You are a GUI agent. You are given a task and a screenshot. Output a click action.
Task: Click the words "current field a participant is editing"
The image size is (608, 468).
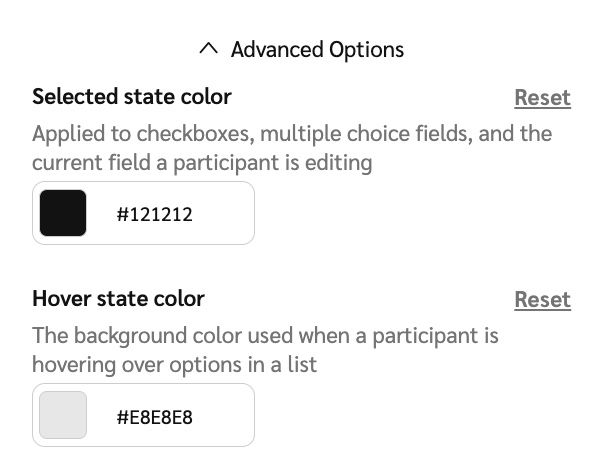point(202,163)
